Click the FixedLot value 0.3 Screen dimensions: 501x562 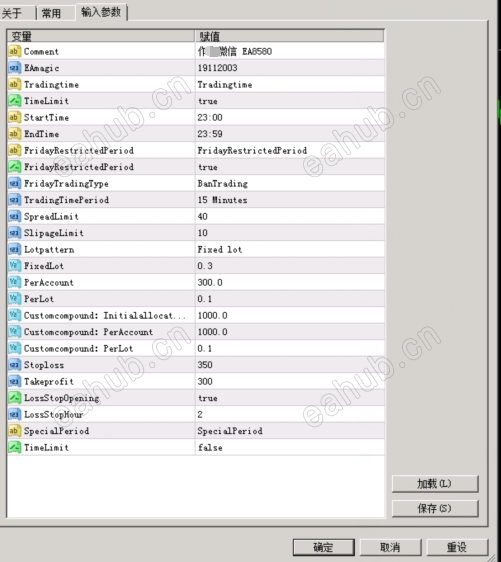click(205, 266)
